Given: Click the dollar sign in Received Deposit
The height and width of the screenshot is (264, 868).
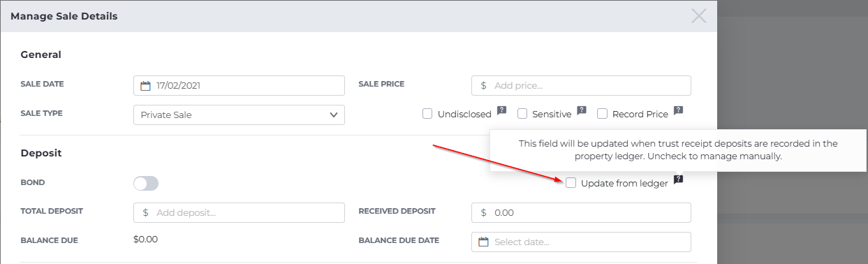Looking at the screenshot, I should click(x=483, y=212).
